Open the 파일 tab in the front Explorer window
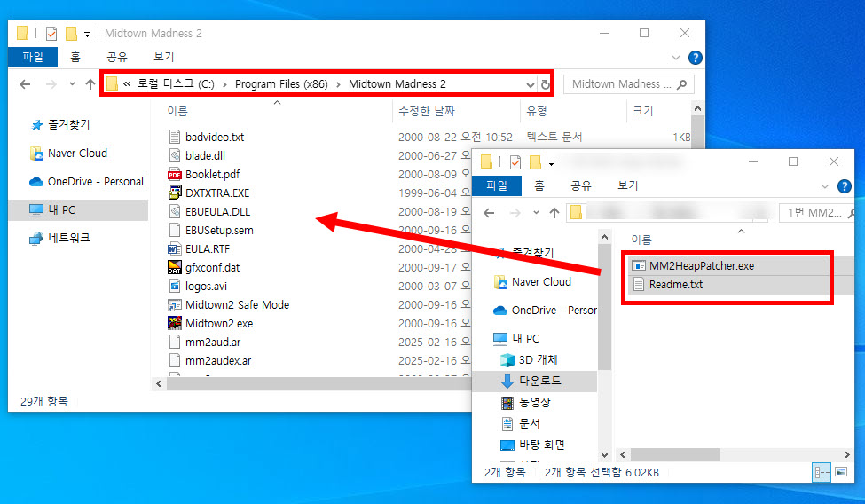 [x=497, y=185]
